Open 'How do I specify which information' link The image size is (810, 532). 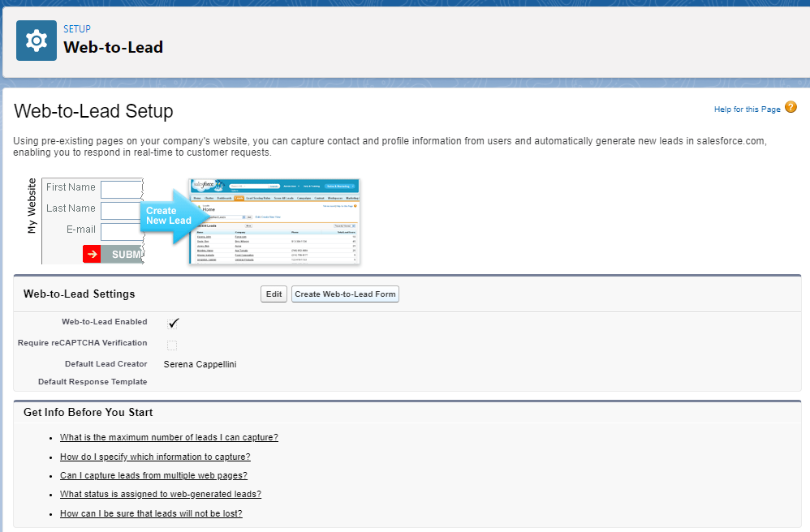tap(155, 457)
